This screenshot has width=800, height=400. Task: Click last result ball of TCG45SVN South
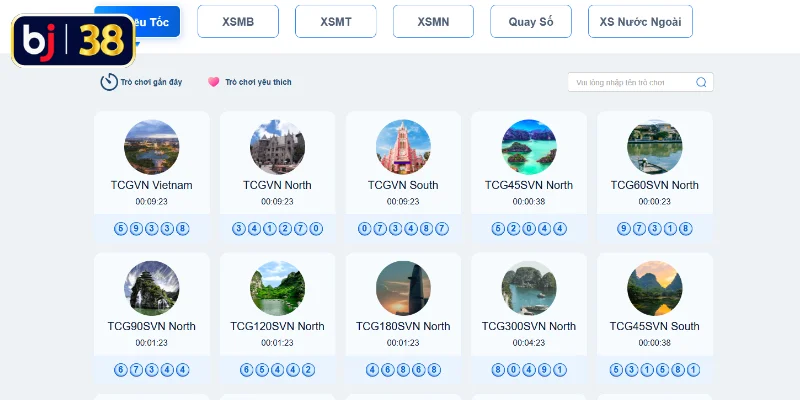(693, 370)
